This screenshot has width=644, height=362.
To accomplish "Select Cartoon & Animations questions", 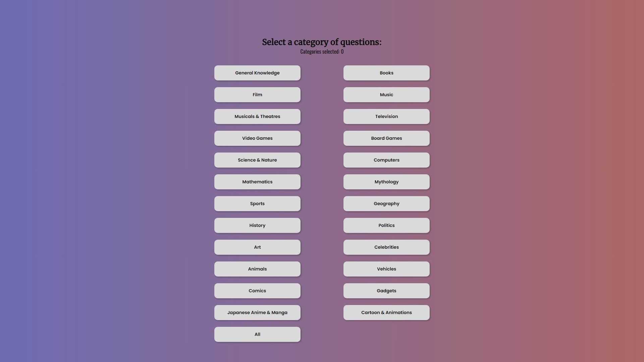I will click(x=386, y=312).
